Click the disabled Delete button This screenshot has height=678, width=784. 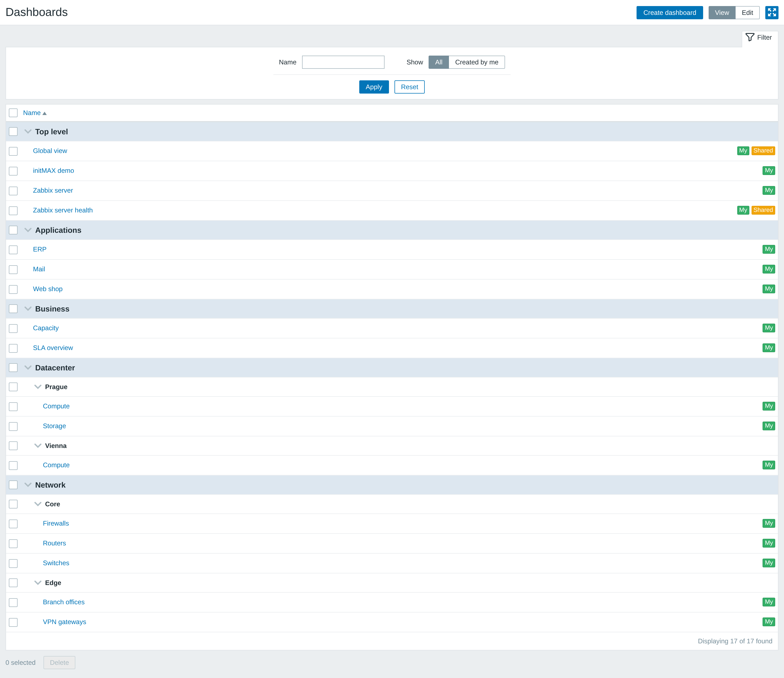[x=59, y=663]
